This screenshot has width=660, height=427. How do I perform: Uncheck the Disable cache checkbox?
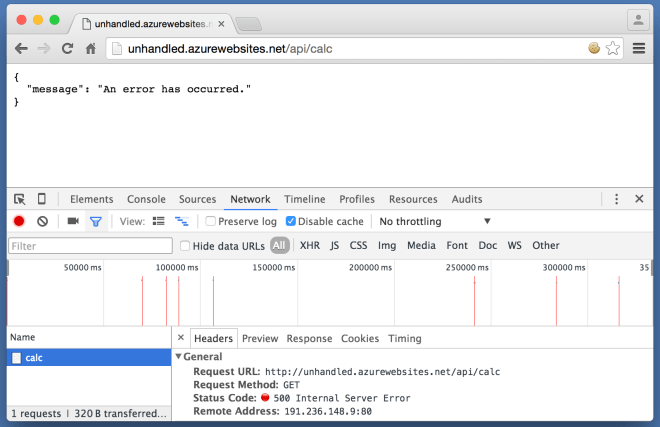(x=290, y=221)
